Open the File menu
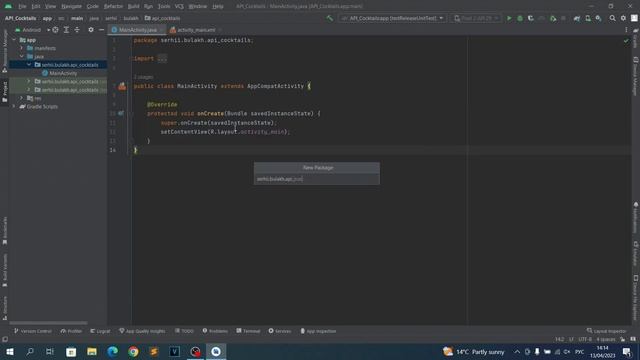 coord(22,7)
